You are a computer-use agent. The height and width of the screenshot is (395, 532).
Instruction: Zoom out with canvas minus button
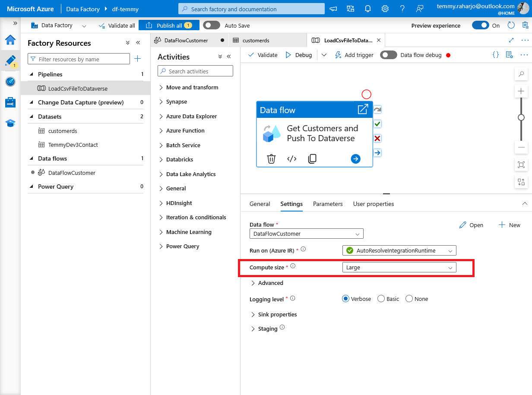click(521, 147)
